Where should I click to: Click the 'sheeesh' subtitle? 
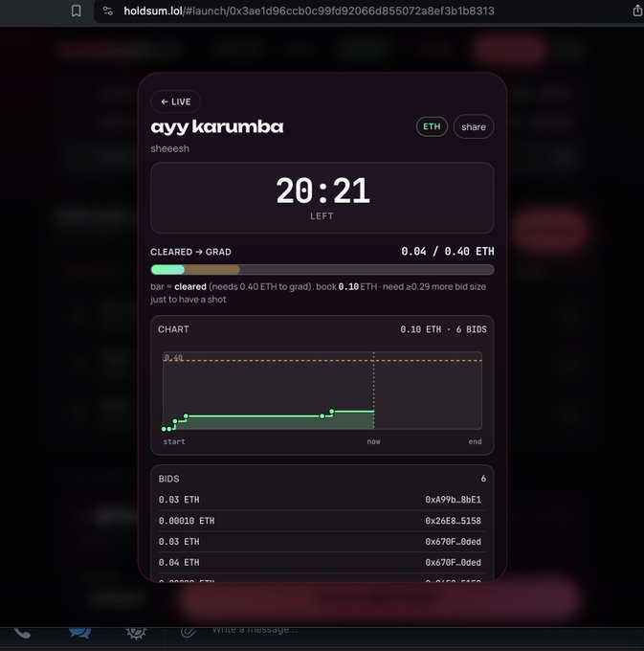pyautogui.click(x=169, y=148)
